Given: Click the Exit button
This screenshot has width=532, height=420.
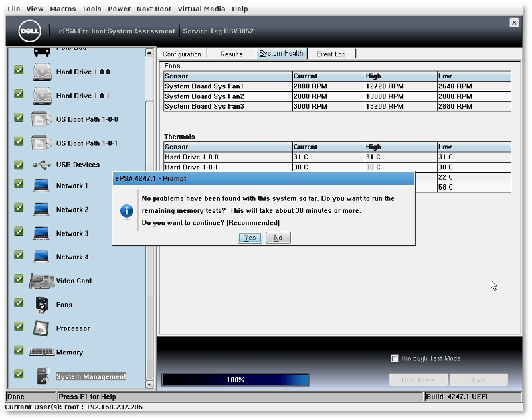Looking at the screenshot, I should [x=479, y=380].
